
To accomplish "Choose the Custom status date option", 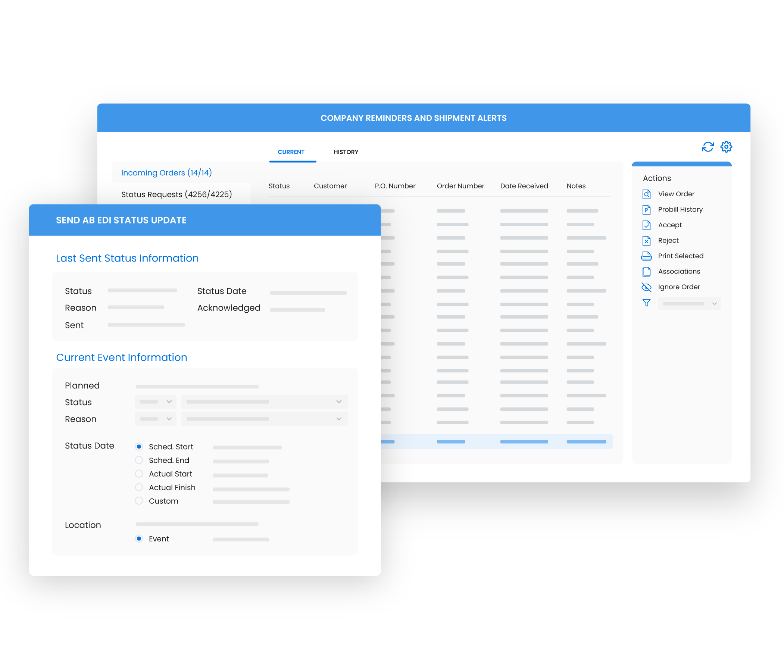I will [139, 501].
